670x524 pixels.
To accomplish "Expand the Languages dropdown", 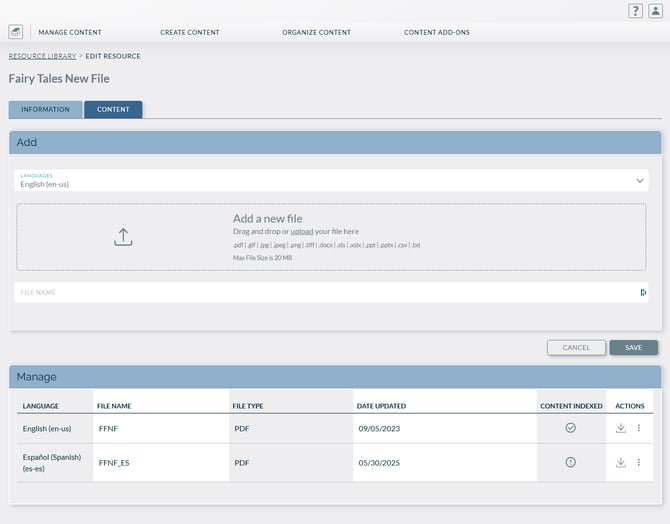I will point(640,181).
